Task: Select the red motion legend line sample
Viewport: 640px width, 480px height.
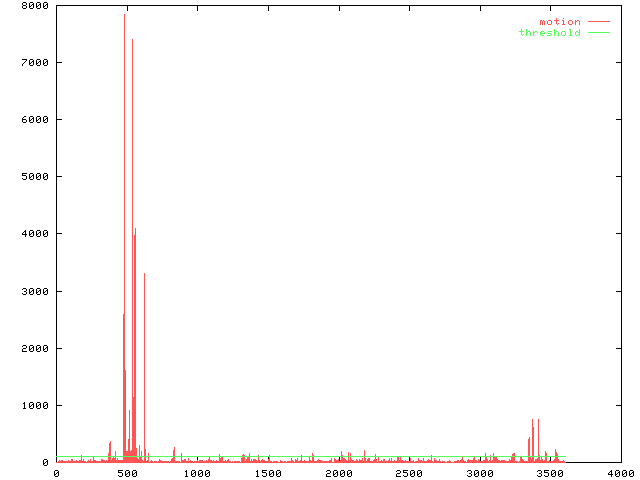Action: pyautogui.click(x=598, y=21)
